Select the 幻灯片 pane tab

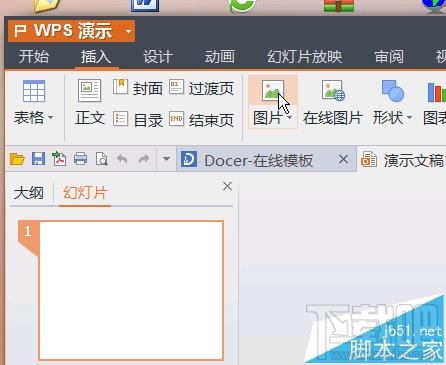tap(85, 193)
